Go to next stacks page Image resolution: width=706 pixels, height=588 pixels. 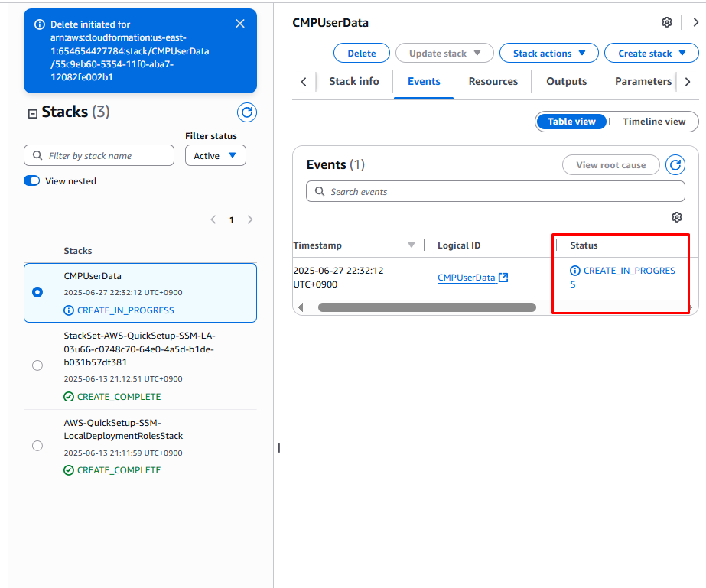(x=249, y=219)
